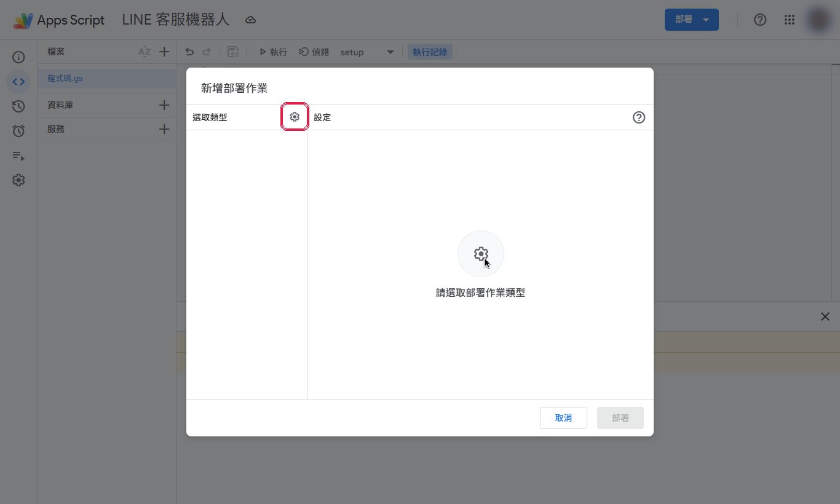Image resolution: width=840 pixels, height=504 pixels.
Task: Close the execution log panel with X
Action: 825,317
